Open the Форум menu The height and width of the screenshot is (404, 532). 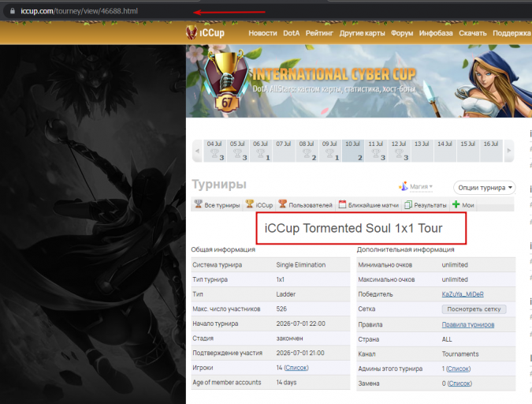402,33
